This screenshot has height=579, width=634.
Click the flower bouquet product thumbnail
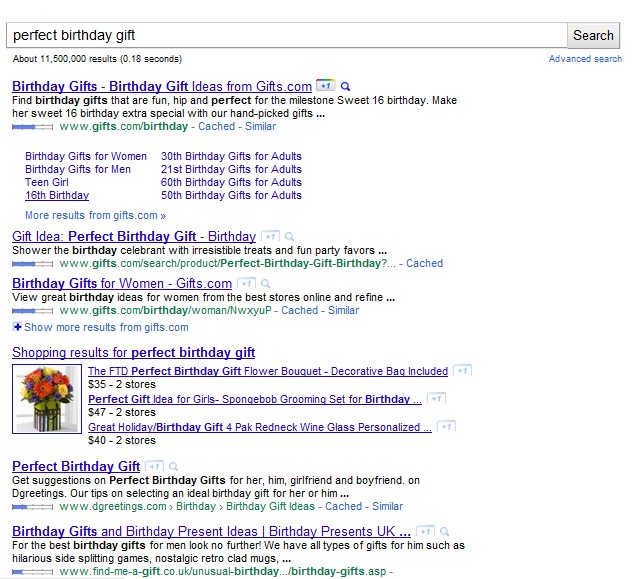click(47, 399)
